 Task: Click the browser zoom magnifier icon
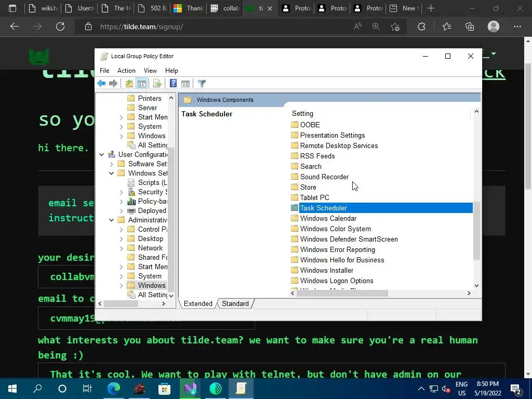(x=376, y=26)
